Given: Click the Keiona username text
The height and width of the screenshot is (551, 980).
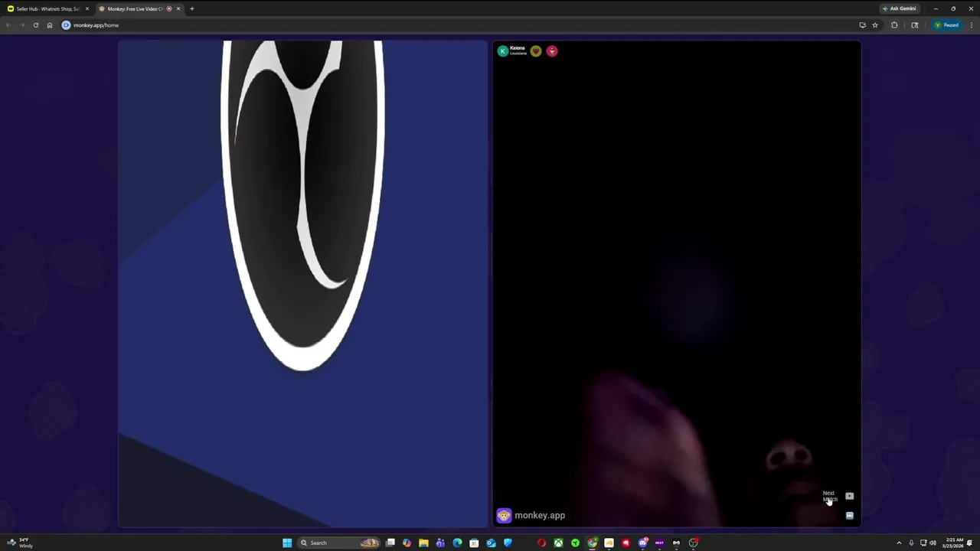Looking at the screenshot, I should 518,48.
